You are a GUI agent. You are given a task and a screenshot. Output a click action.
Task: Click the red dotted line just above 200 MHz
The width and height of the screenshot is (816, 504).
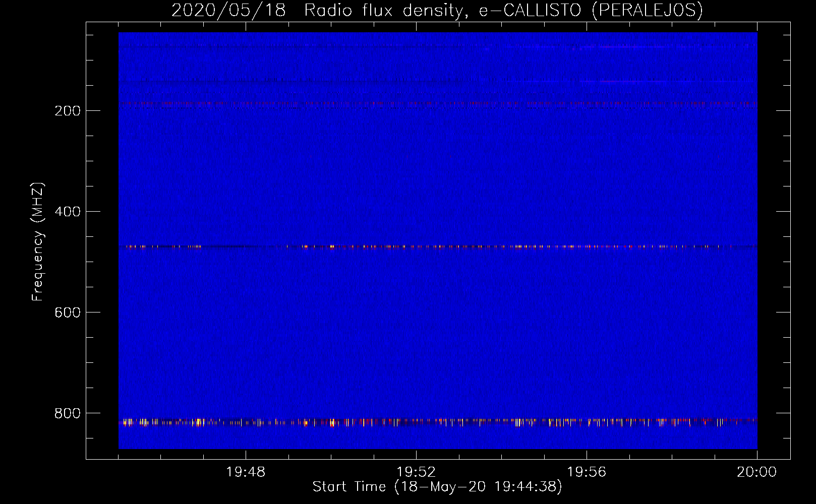438,103
